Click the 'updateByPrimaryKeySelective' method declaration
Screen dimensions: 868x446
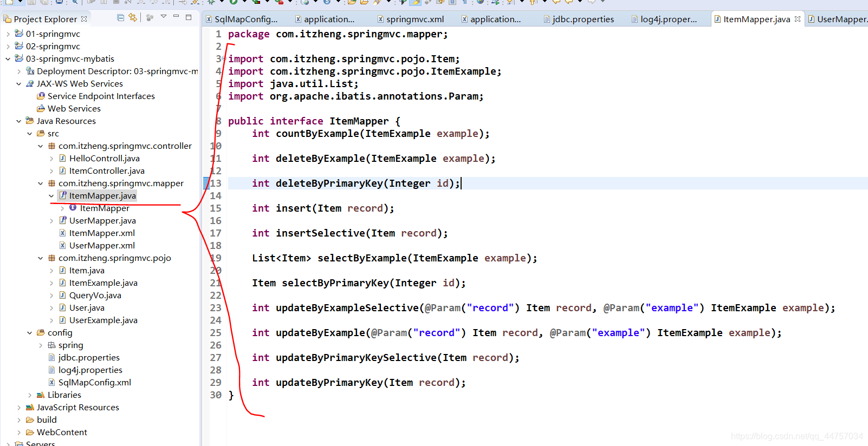(x=386, y=358)
